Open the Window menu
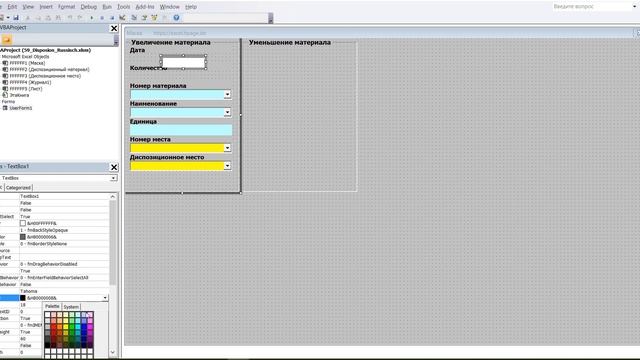Image resolution: width=640 pixels, height=360 pixels. point(169,7)
